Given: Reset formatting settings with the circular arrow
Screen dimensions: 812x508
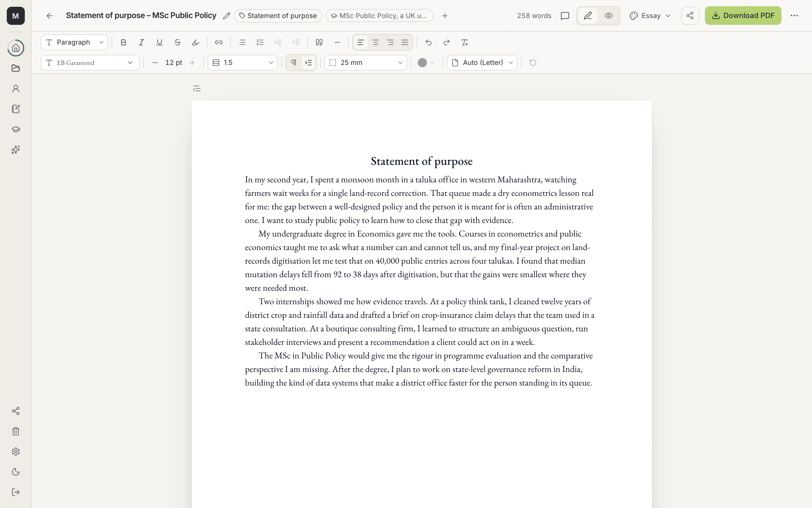Looking at the screenshot, I should pos(533,62).
